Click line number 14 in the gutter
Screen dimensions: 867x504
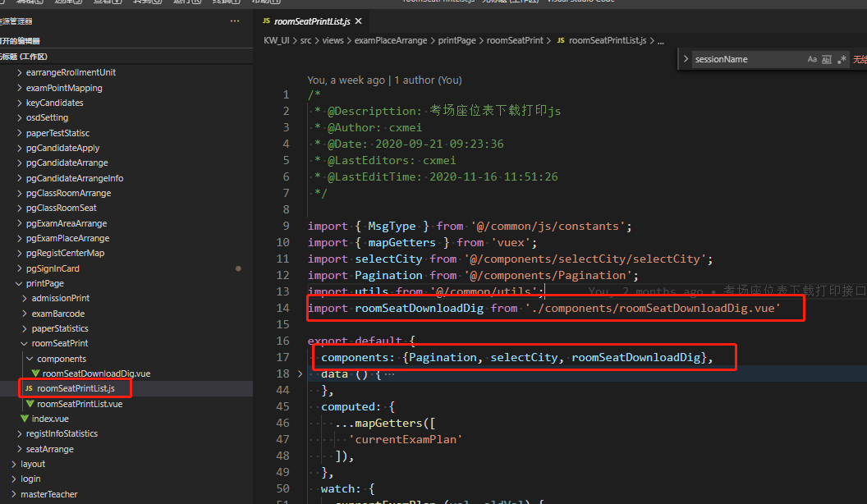coord(282,309)
